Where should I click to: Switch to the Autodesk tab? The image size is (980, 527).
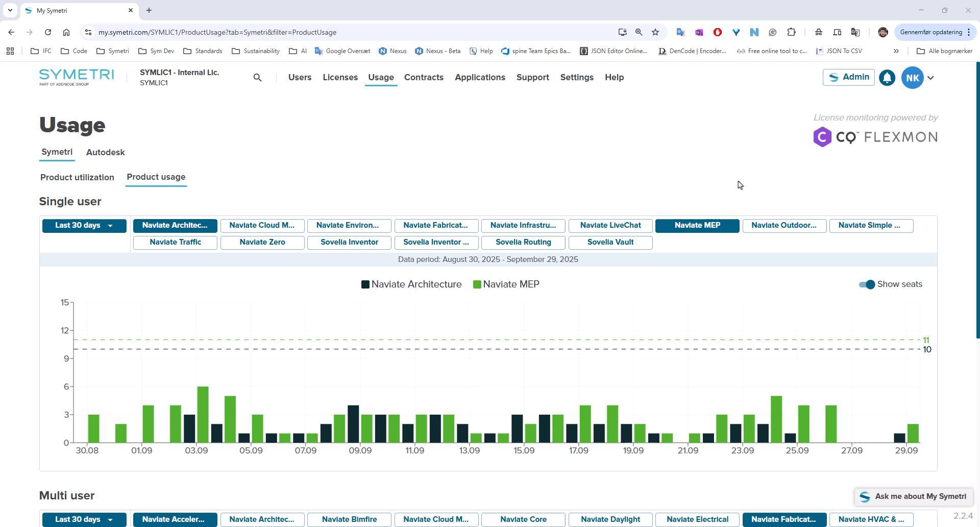point(105,153)
